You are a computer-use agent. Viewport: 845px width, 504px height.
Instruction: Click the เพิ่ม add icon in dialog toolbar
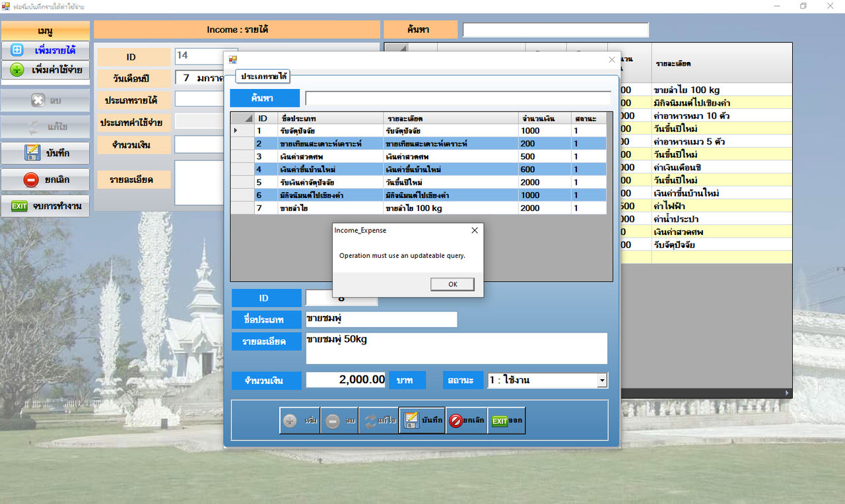pos(300,420)
